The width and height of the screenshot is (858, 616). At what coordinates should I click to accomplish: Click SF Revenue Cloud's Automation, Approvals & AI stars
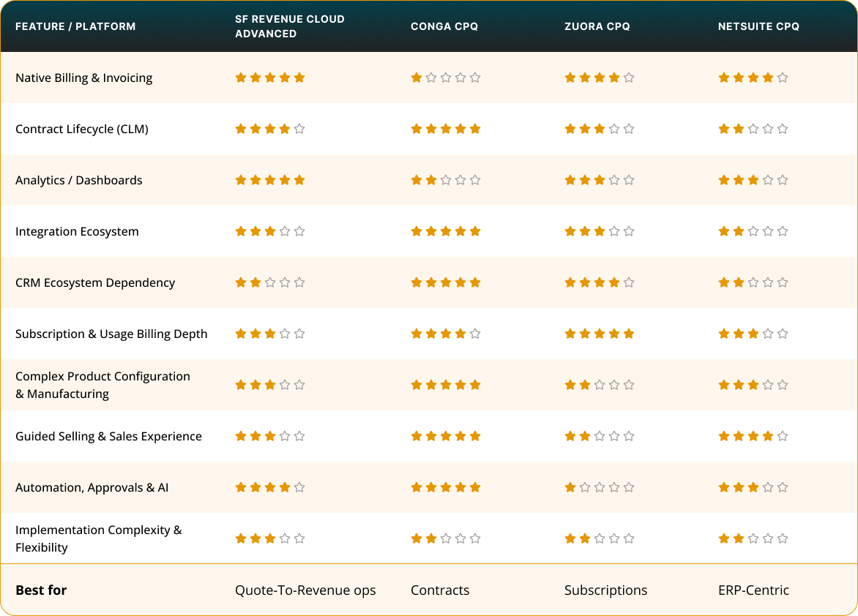point(269,487)
